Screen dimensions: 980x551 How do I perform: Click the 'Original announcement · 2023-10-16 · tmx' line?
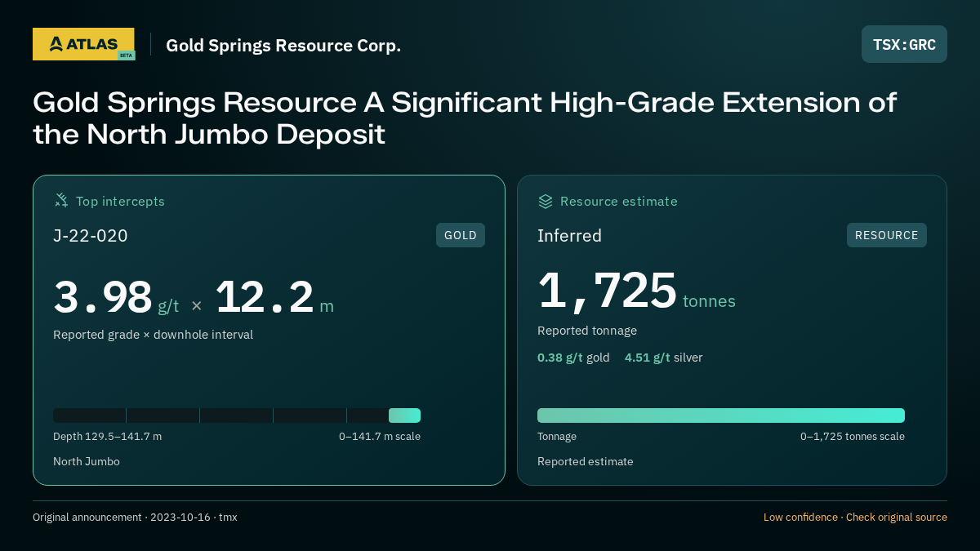[135, 517]
